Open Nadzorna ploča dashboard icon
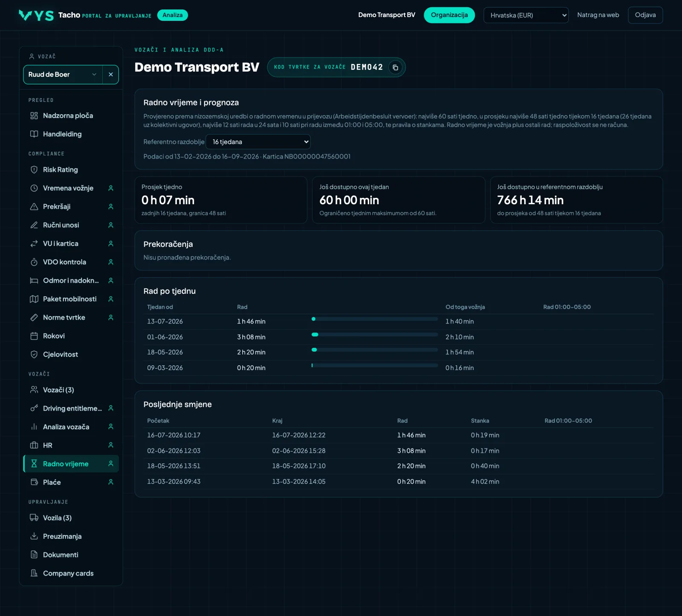This screenshot has height=616, width=682. point(34,116)
